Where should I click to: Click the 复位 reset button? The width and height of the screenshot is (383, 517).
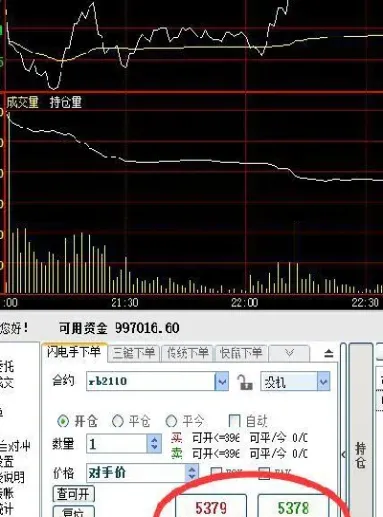(x=74, y=512)
